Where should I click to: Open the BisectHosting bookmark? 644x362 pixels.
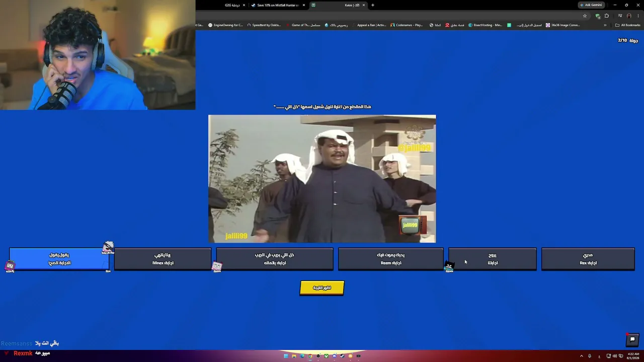click(x=486, y=25)
